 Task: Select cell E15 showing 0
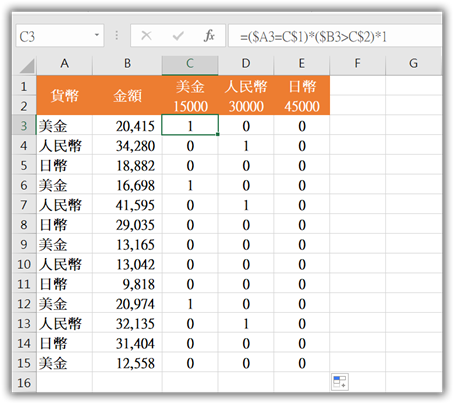click(x=302, y=363)
